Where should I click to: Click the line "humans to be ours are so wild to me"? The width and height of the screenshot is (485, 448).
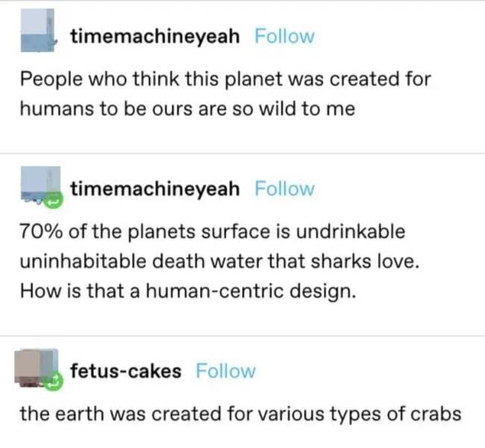pyautogui.click(x=187, y=108)
